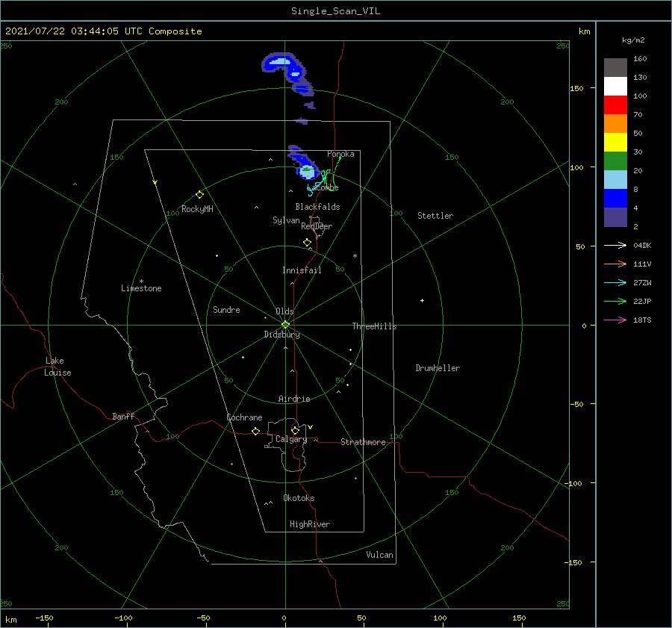This screenshot has width=672, height=628.
Task: Click the Sylvan label
Action: (x=286, y=220)
